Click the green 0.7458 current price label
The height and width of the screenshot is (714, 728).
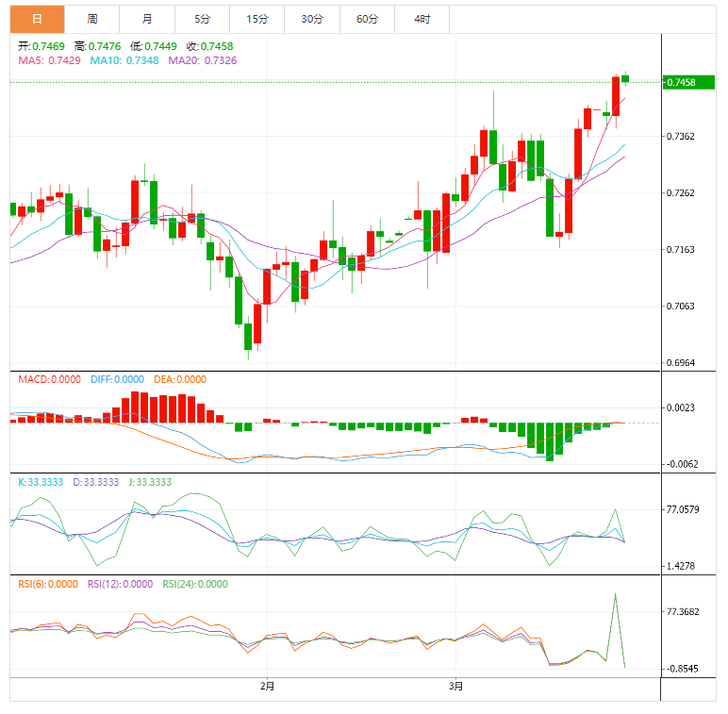[688, 82]
